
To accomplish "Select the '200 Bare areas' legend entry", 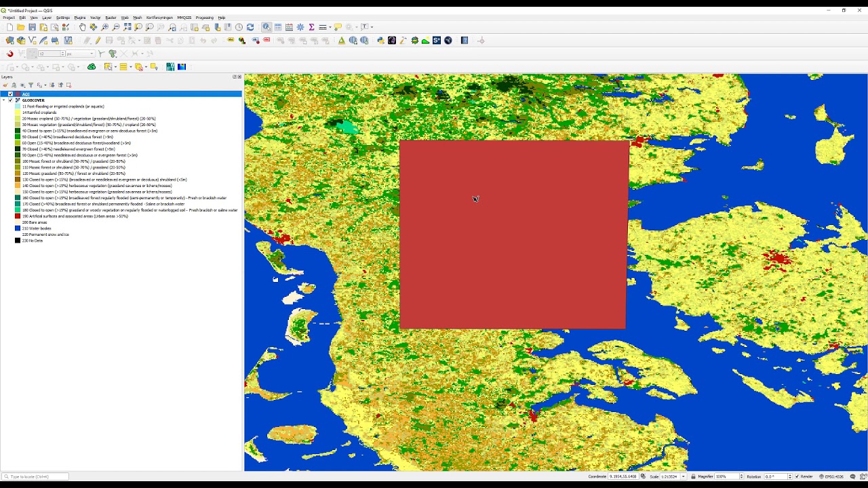I will [x=35, y=222].
